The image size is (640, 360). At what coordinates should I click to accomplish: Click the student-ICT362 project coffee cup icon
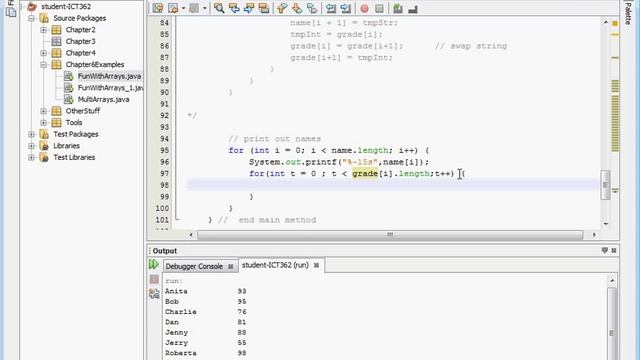(32, 7)
